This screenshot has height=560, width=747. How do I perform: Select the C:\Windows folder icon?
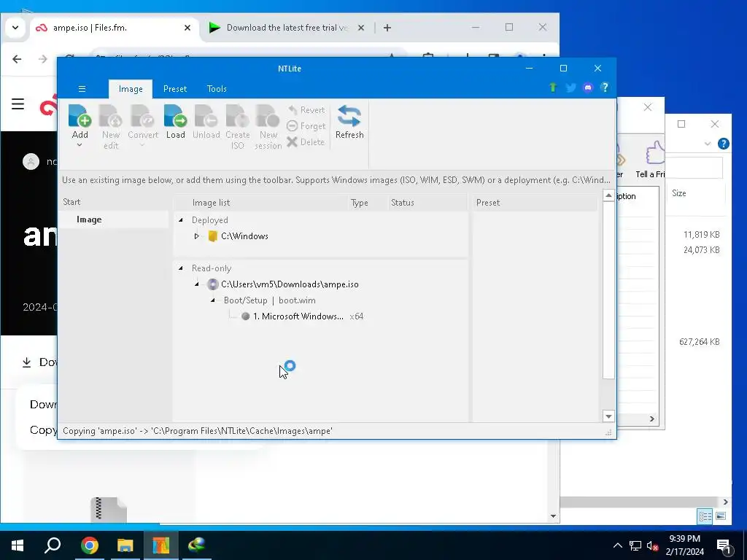(212, 236)
